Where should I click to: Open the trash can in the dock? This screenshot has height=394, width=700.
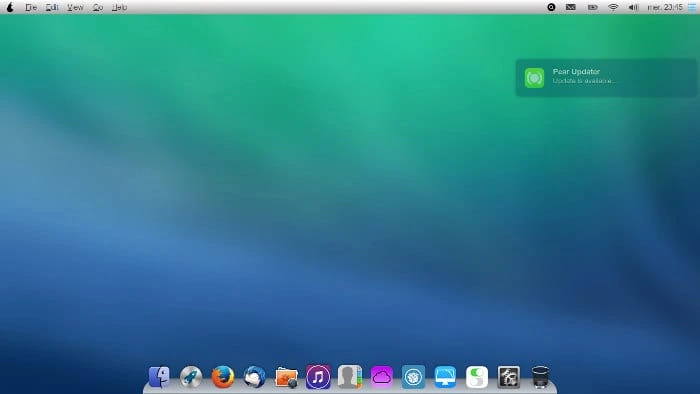[x=540, y=377]
